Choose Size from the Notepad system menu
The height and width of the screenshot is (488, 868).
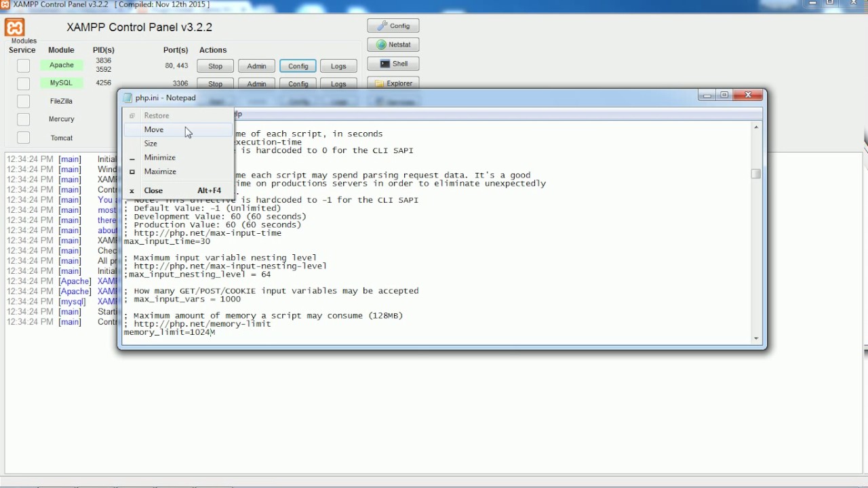tap(178, 144)
